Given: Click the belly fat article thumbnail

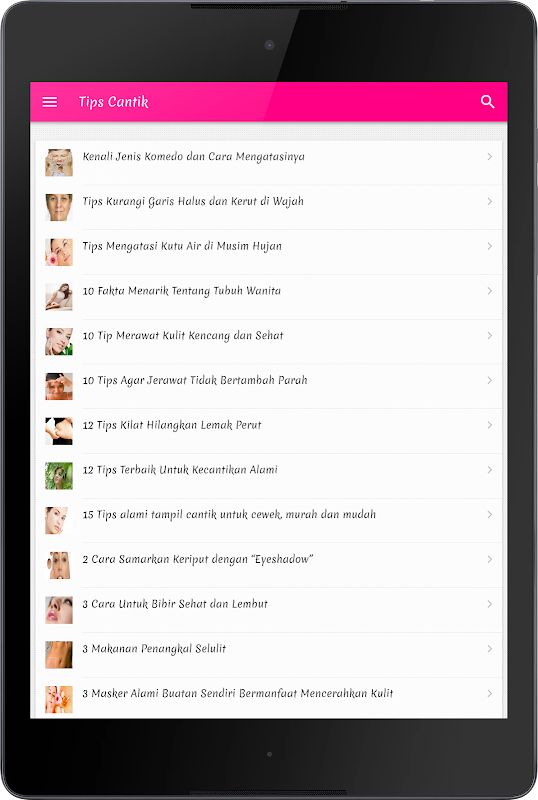Looking at the screenshot, I should tap(59, 431).
